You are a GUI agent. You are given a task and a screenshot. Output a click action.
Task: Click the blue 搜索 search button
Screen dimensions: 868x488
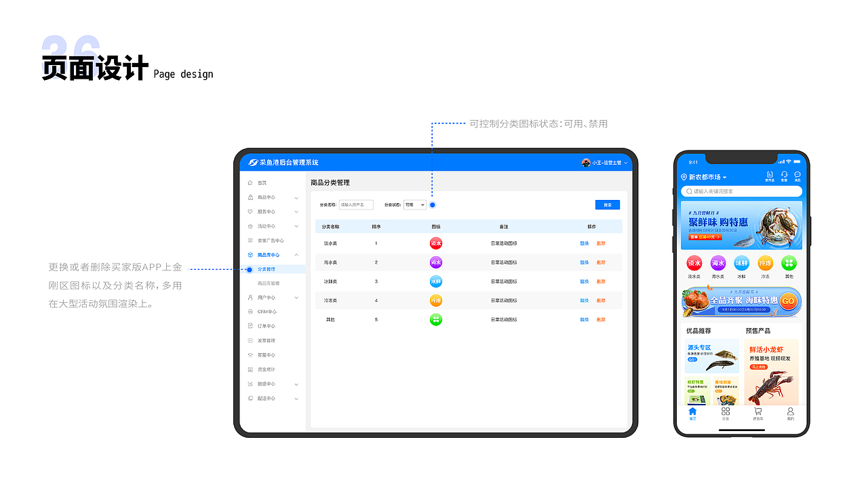pos(608,205)
